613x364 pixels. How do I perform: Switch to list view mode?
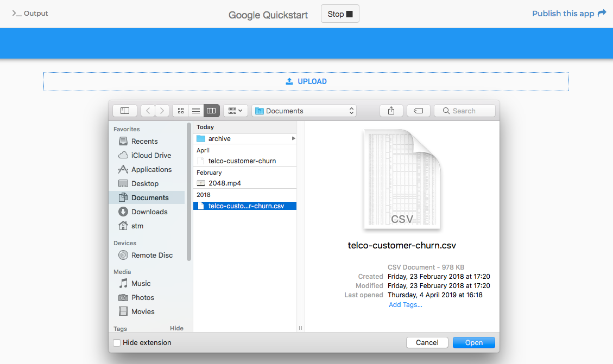click(x=195, y=110)
